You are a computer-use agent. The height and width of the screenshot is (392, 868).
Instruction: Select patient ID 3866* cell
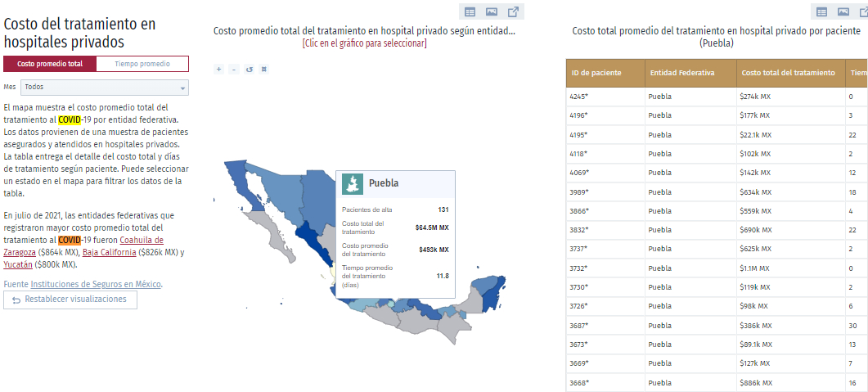tap(605, 211)
